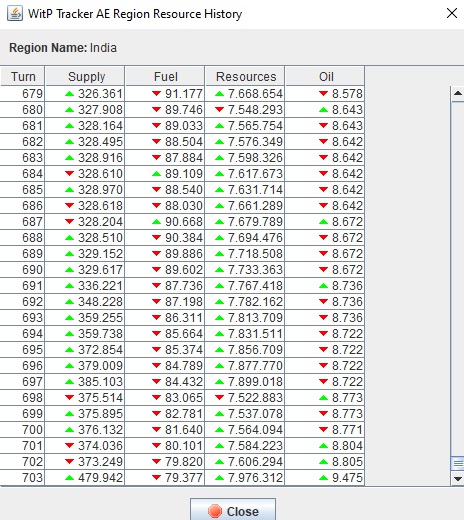Image resolution: width=464 pixels, height=520 pixels.
Task: Select the turn 679 row
Action: [182, 94]
